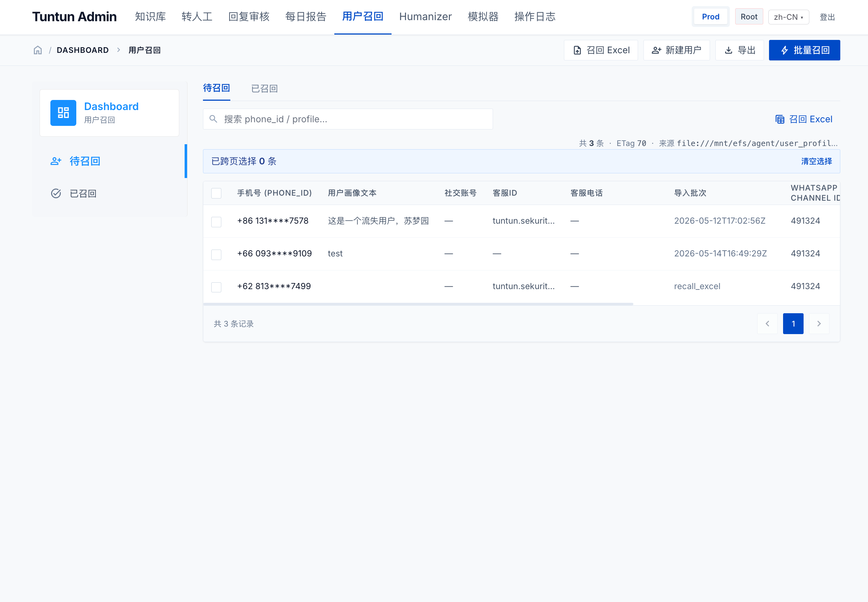Click the test profile text cell
Image resolution: width=868 pixels, height=602 pixels.
click(335, 254)
